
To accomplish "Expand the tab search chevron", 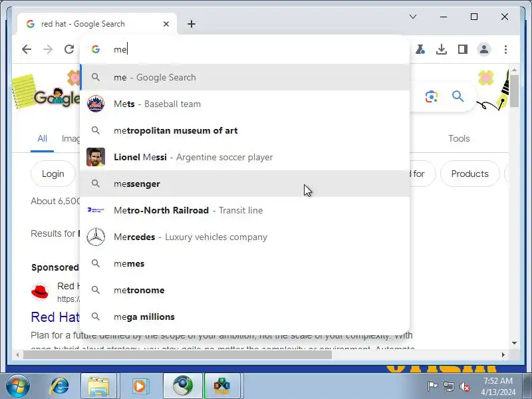I will pyautogui.click(x=412, y=17).
